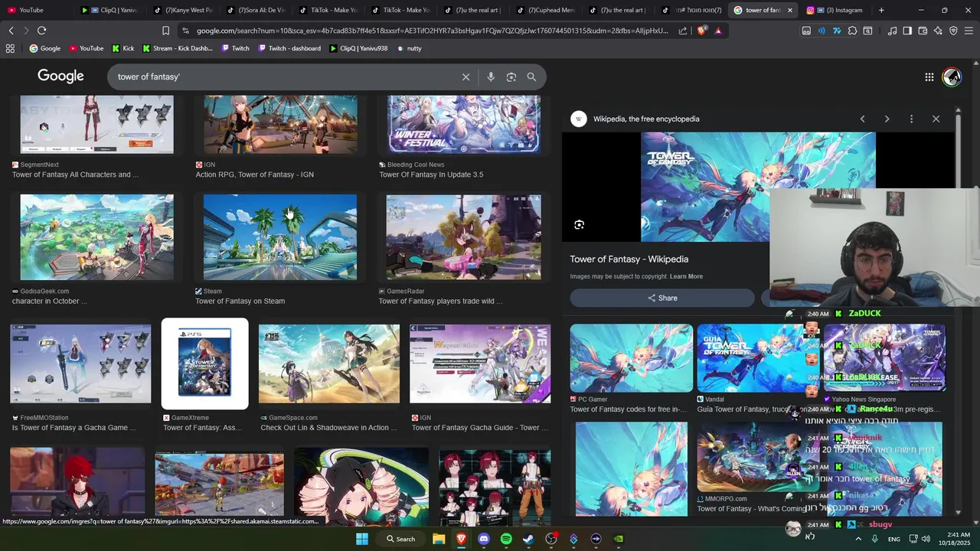Viewport: 980px width, 551px height.
Task: Open Discord from the taskbar
Action: 483,539
